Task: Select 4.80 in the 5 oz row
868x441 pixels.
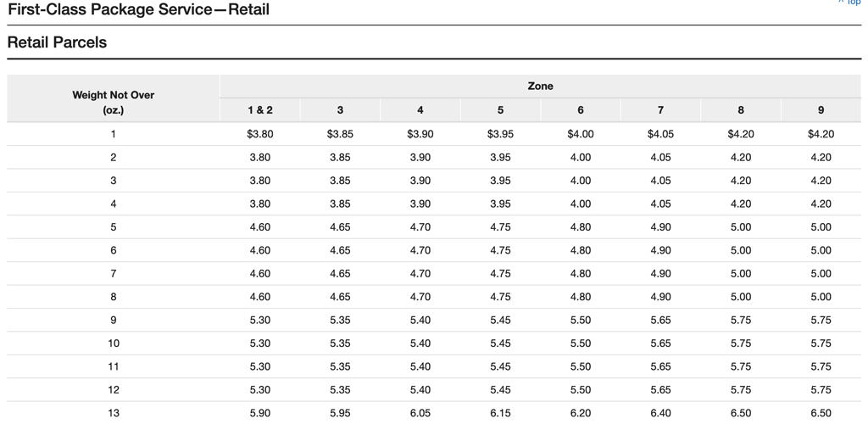Action: [x=581, y=227]
